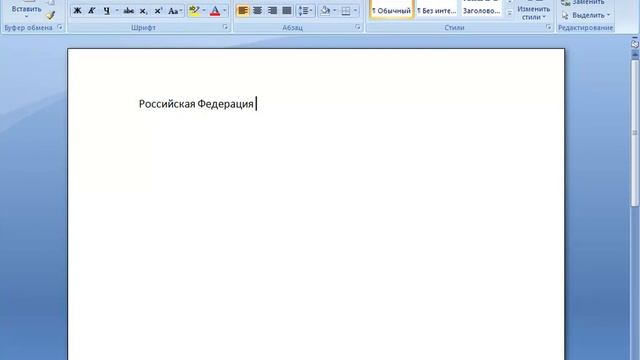Open Изменить стили menu
This screenshot has height=360, width=640.
click(x=533, y=12)
